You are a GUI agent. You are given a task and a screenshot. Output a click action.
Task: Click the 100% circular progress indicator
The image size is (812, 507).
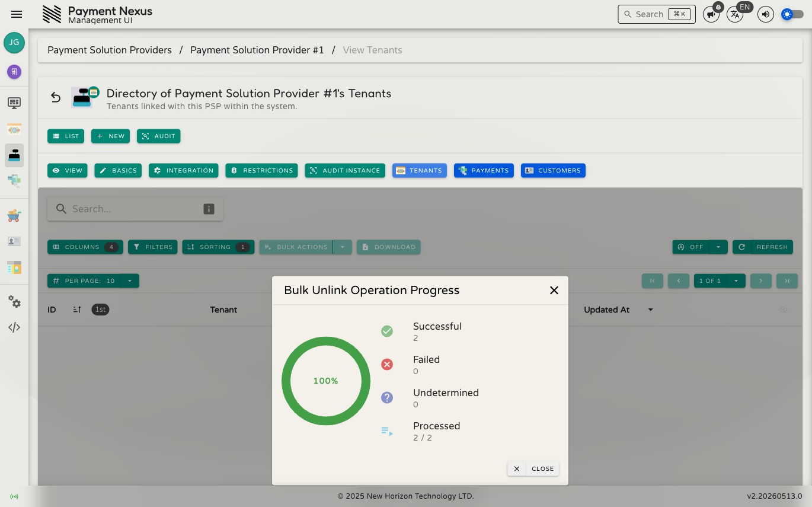coord(326,381)
